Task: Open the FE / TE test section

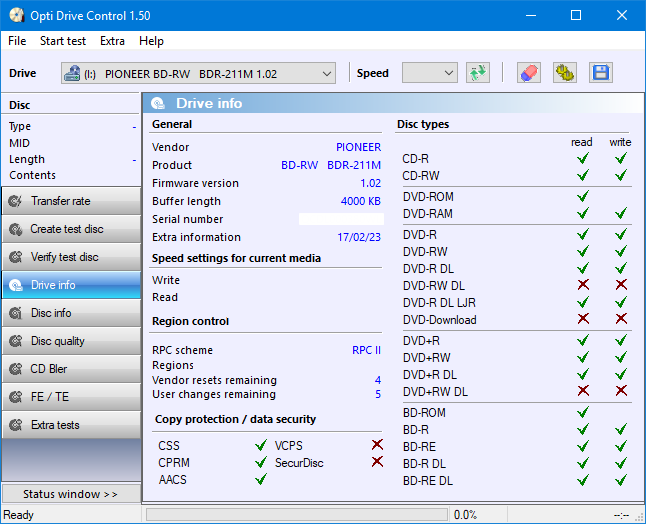Action: tap(71, 397)
